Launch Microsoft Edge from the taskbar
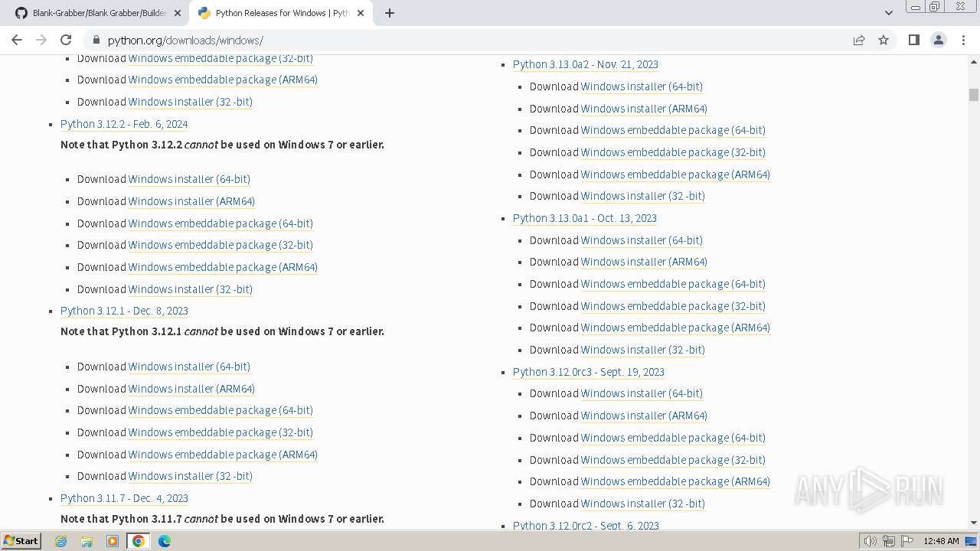The image size is (980, 551). 165,541
